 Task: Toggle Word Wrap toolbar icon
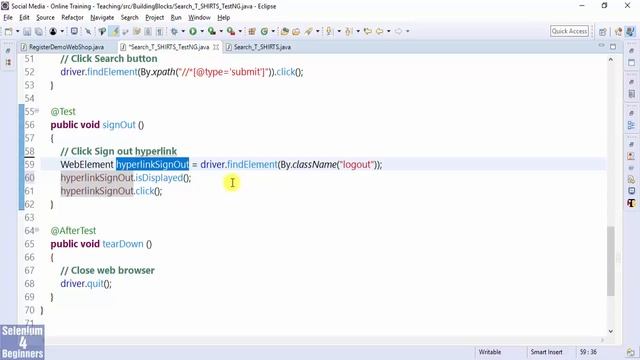pos(137,31)
